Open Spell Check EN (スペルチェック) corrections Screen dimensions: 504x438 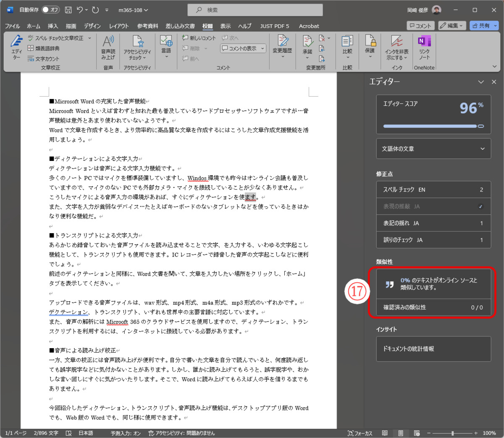pos(433,190)
